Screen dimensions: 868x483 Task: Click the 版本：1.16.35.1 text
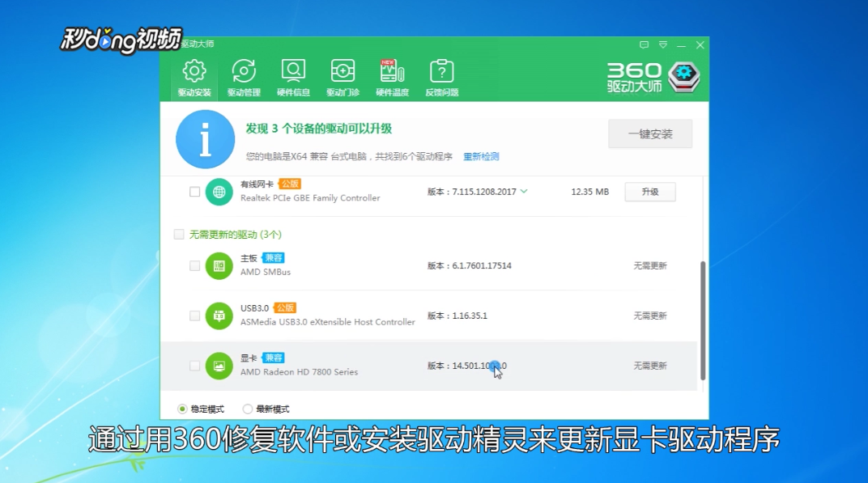457,316
